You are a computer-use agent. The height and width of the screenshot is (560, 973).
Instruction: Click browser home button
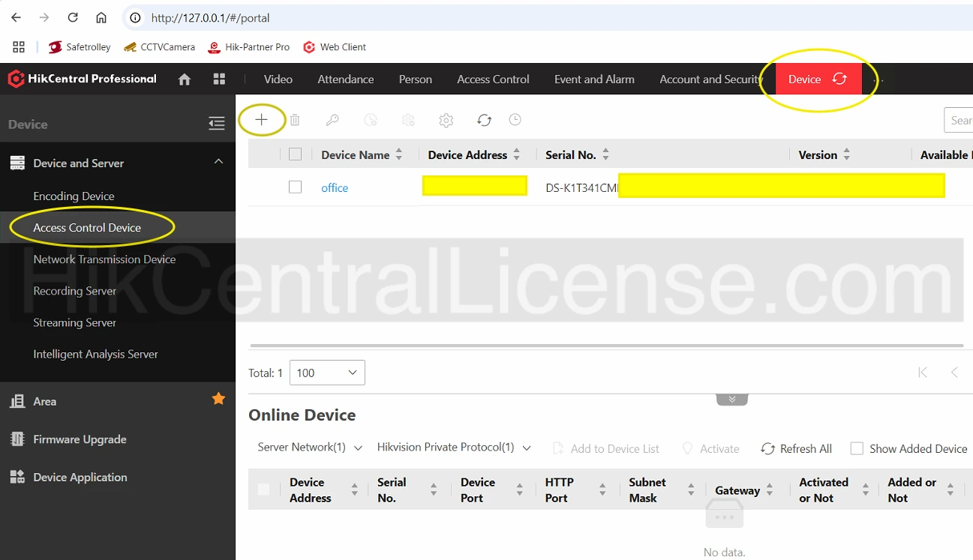click(x=101, y=17)
